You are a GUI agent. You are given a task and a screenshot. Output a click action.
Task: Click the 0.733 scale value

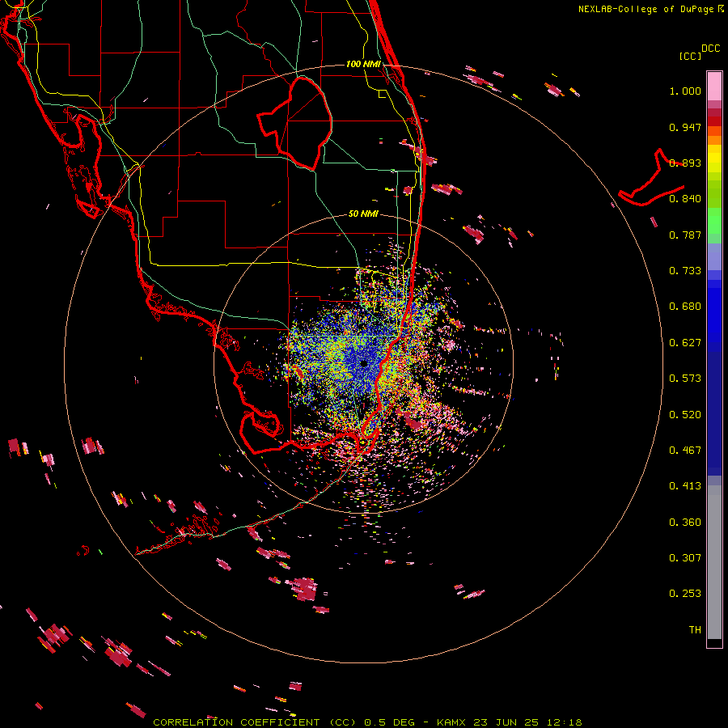point(685,271)
